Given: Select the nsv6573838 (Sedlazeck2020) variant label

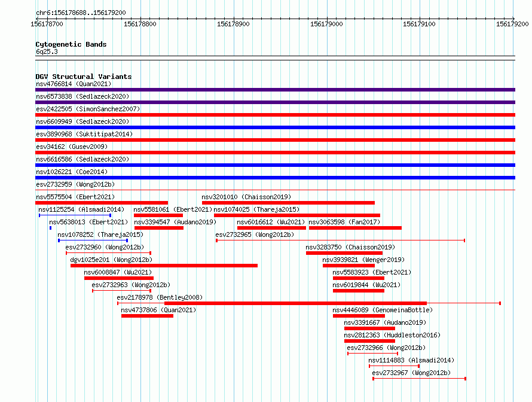Looking at the screenshot, I should point(82,96).
